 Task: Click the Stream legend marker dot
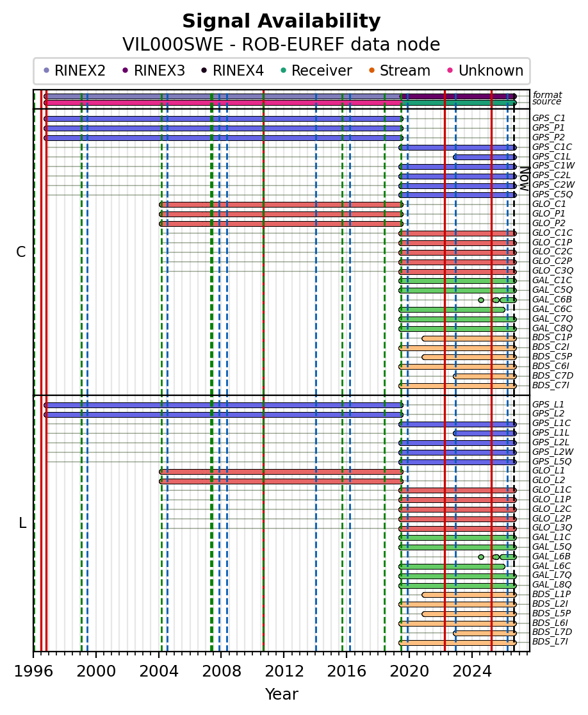pyautogui.click(x=372, y=70)
